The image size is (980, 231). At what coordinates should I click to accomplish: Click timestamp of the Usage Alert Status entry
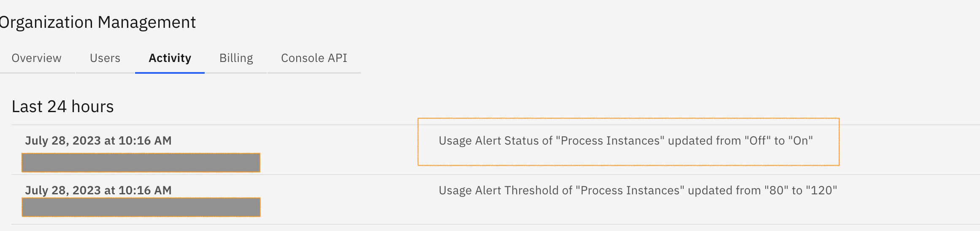tap(98, 141)
